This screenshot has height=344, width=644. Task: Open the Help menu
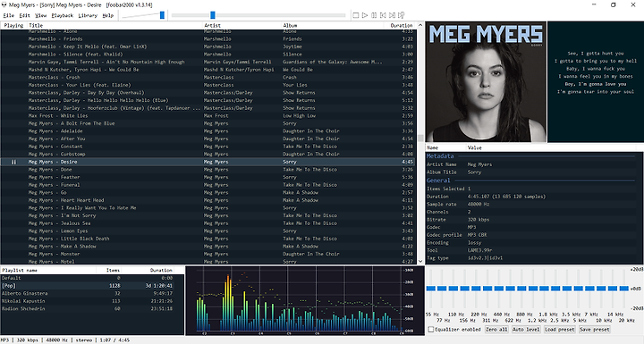(x=107, y=15)
